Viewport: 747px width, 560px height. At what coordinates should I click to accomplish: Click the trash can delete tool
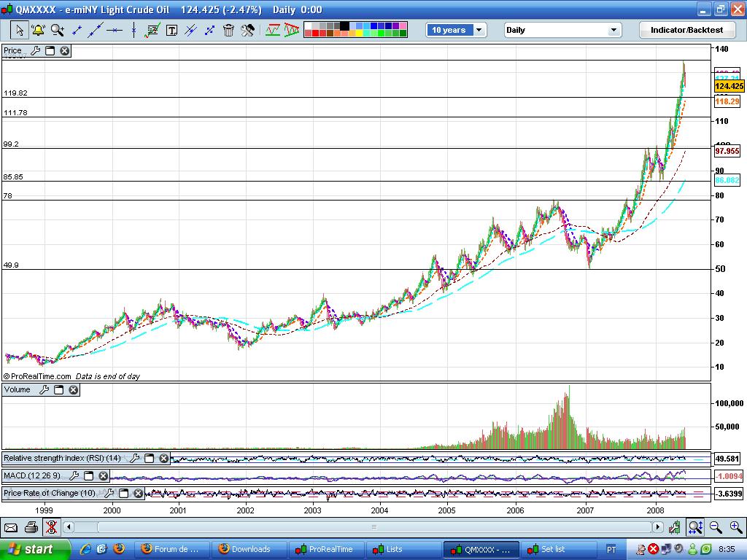(228, 31)
